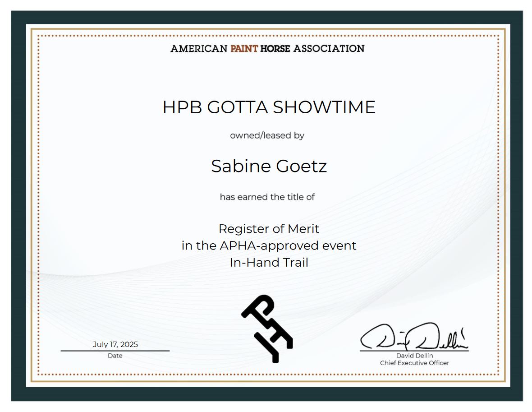Select the horse name HPB GOTTA SHOWTIME
This screenshot has width=532, height=412.
[x=269, y=107]
